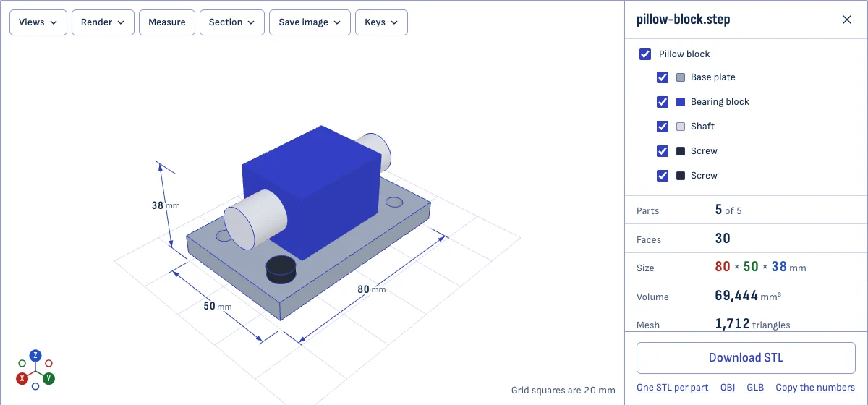Select the Pillow block assembly label

(x=684, y=54)
